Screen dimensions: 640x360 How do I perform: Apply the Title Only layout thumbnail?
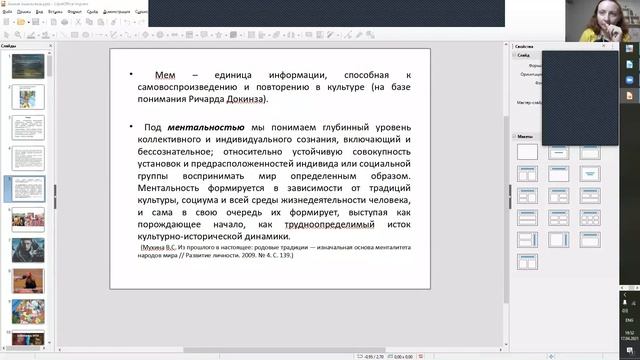(x=558, y=174)
